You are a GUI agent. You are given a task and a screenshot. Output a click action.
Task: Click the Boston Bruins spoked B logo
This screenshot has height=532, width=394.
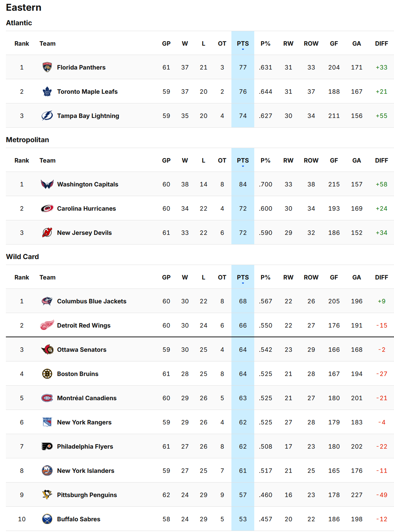click(x=47, y=374)
